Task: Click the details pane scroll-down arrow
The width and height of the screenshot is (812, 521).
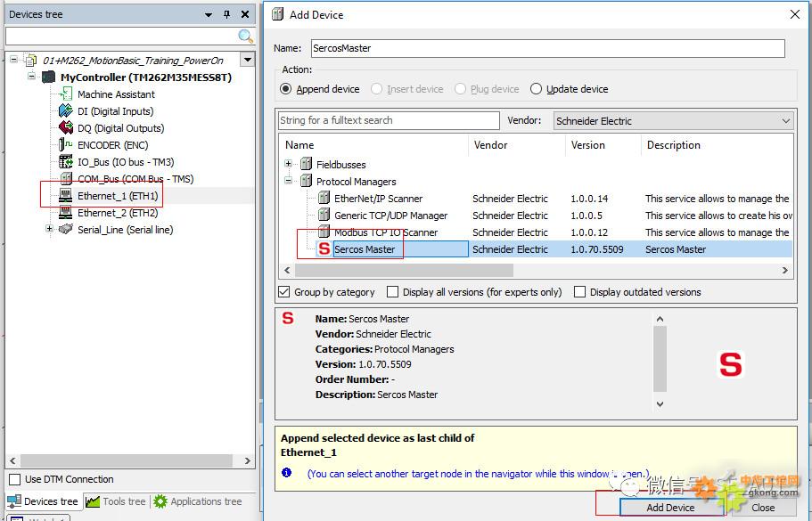Action: (660, 404)
